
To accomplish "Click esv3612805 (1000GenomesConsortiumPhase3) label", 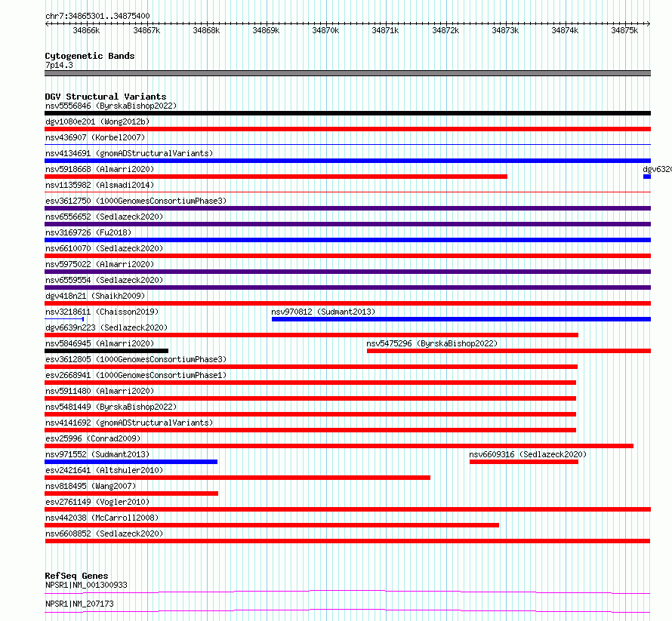I will 136,359.
